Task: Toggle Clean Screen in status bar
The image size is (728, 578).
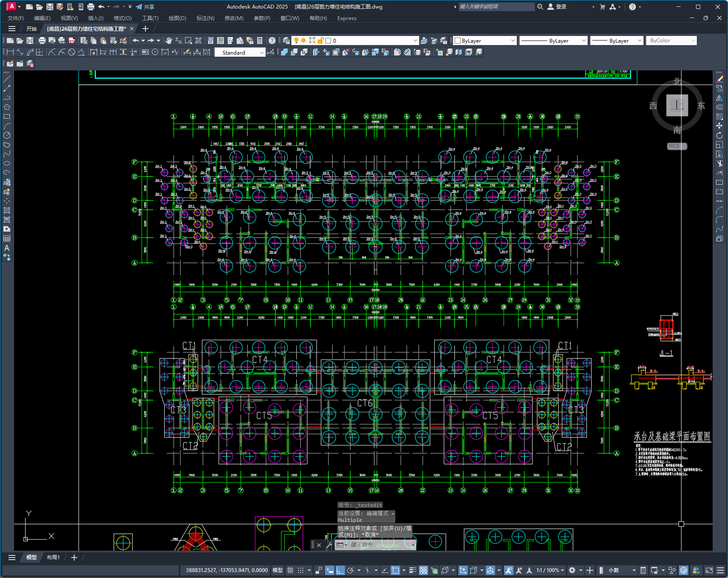Action: (x=709, y=570)
